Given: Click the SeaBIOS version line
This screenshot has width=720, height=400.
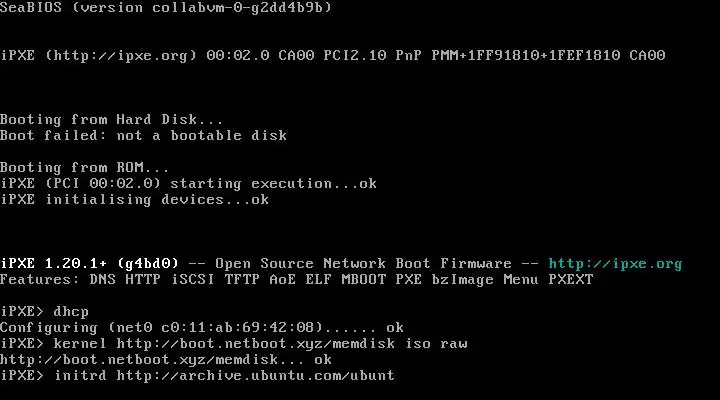Looking at the screenshot, I should 166,7.
